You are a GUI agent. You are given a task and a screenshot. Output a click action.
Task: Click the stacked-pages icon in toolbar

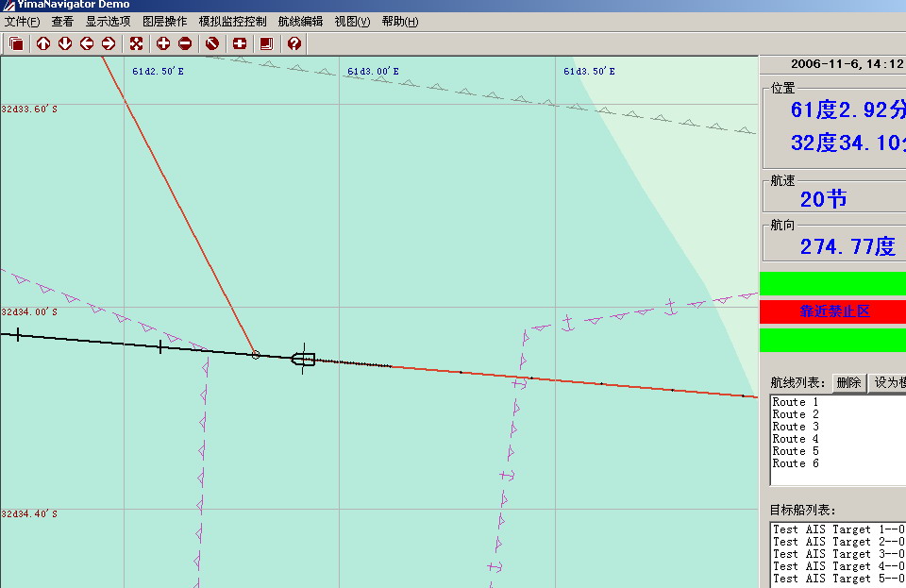16,43
